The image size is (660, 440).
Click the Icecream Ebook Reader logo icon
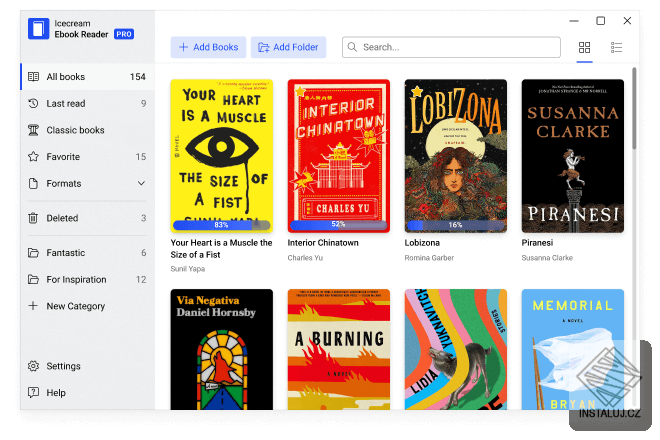38,29
